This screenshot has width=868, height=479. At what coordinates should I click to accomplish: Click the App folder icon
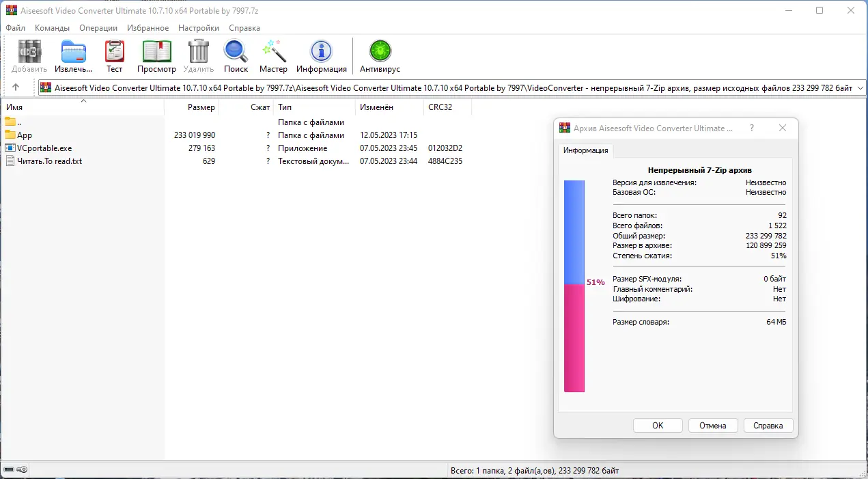pyautogui.click(x=10, y=135)
